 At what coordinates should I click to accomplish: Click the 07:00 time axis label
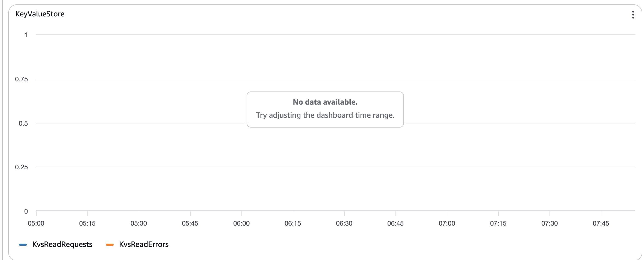447,223
